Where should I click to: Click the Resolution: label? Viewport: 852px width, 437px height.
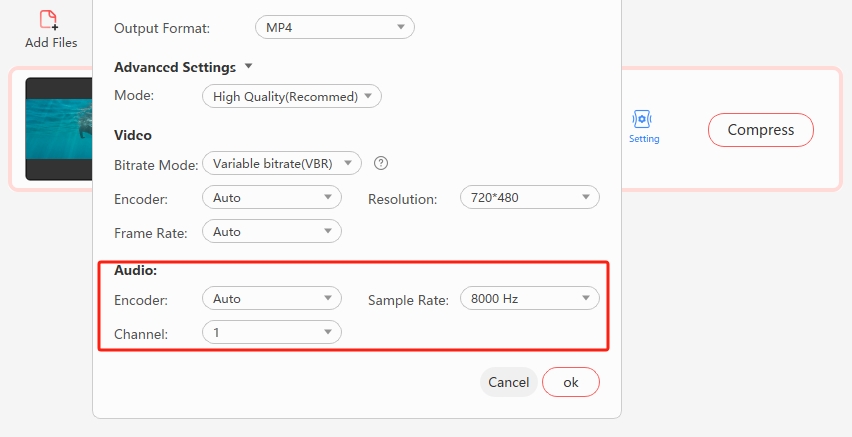coord(403,199)
